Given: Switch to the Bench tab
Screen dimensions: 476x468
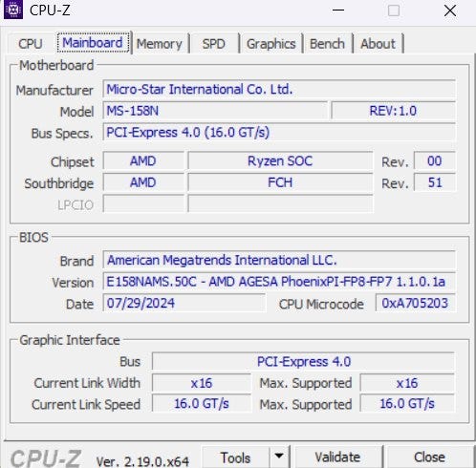Looking at the screenshot, I should (x=327, y=44).
